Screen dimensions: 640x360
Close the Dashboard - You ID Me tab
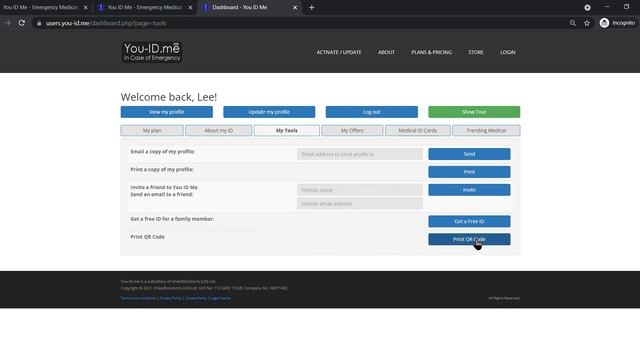tap(295, 7)
